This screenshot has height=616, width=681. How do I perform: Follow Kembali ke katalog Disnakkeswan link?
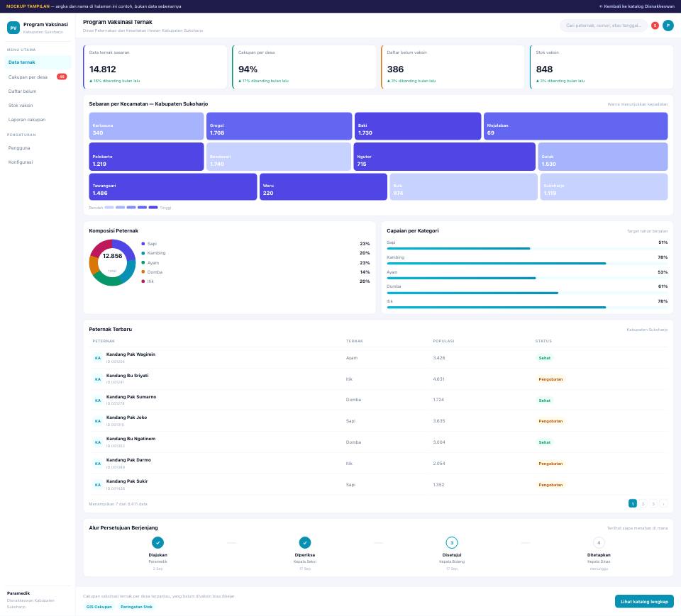(x=637, y=6)
